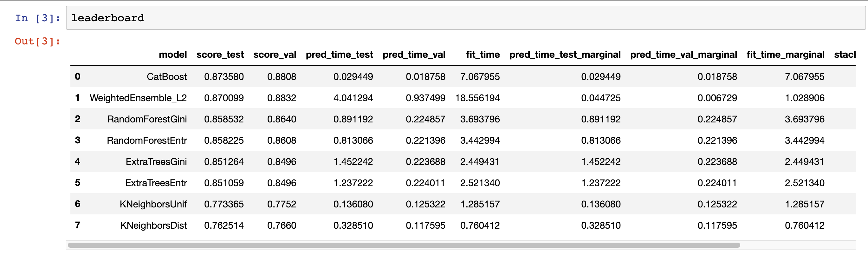The height and width of the screenshot is (255, 868).
Task: Click the pred_time_test_marginal column header
Action: [x=565, y=55]
